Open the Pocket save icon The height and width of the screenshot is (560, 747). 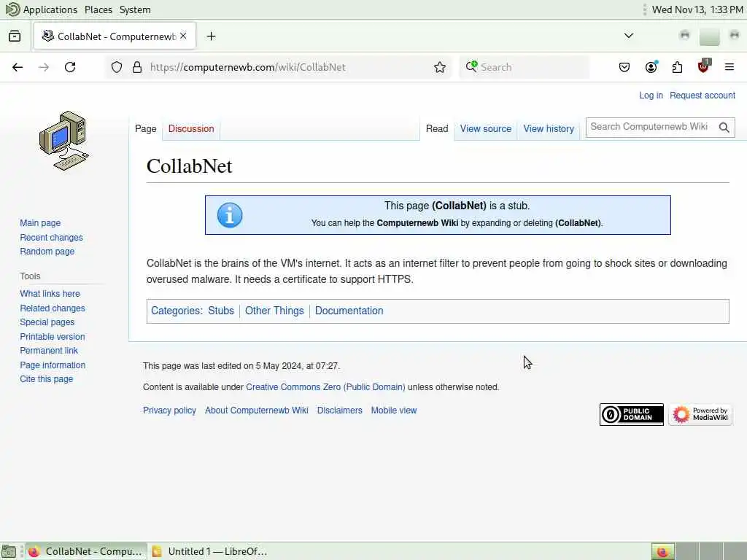[x=624, y=67]
